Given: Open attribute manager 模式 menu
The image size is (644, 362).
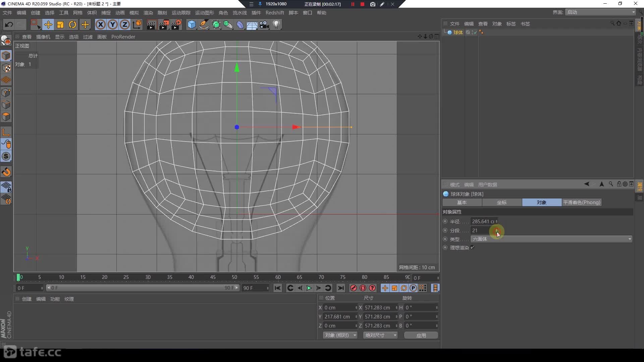Looking at the screenshot, I should tap(455, 185).
